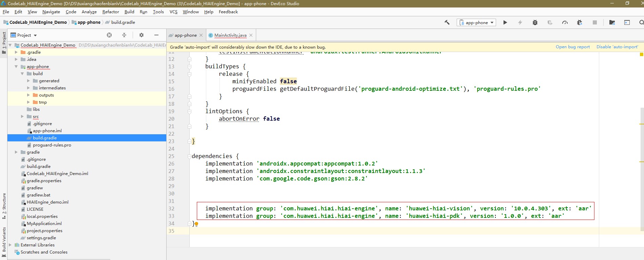Viewport: 644px width, 260px height.
Task: Click the Search Everywhere magnifier icon
Action: pyautogui.click(x=641, y=22)
